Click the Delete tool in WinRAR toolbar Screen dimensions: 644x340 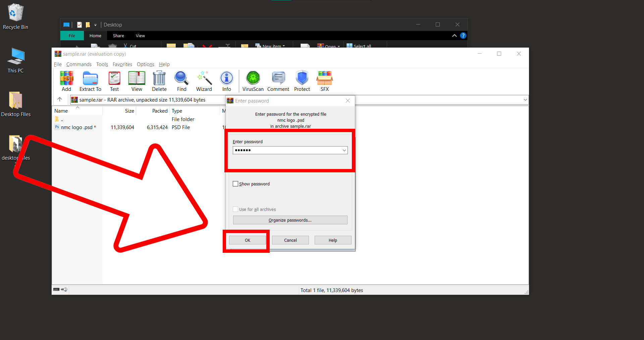(159, 80)
